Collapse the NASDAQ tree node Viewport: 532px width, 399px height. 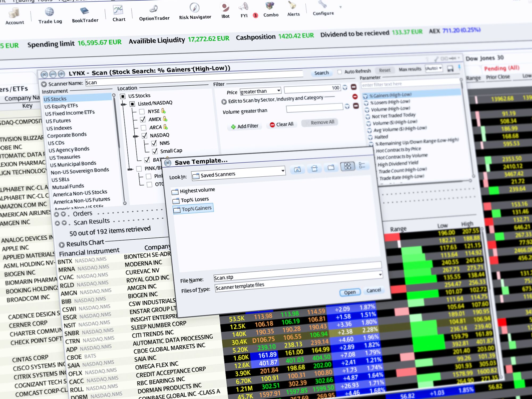tap(136, 136)
